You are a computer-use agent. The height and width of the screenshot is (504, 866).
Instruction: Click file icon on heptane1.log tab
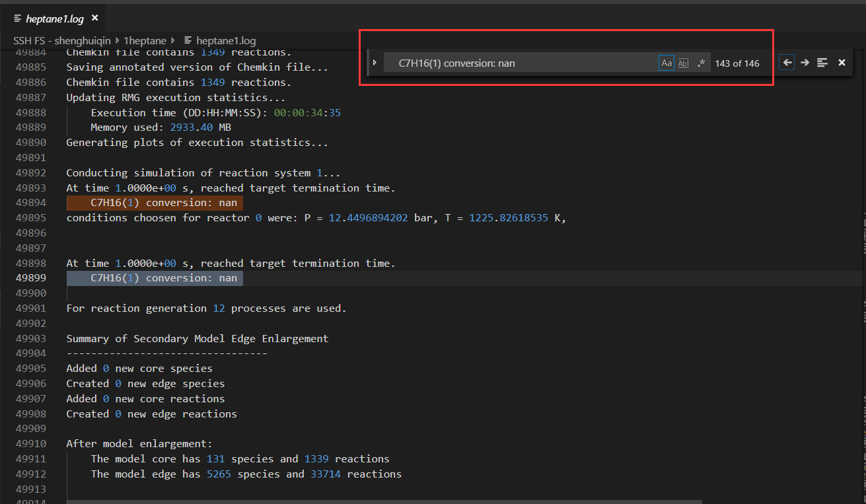point(17,18)
